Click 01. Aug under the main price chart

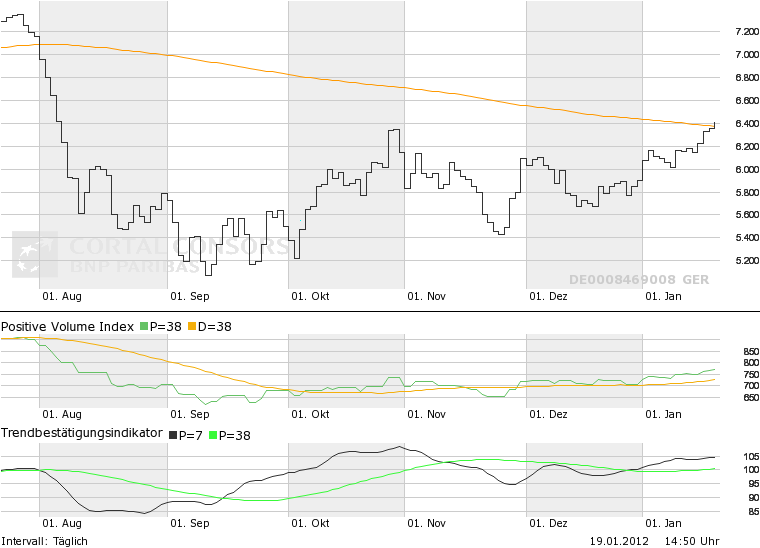pyautogui.click(x=62, y=297)
